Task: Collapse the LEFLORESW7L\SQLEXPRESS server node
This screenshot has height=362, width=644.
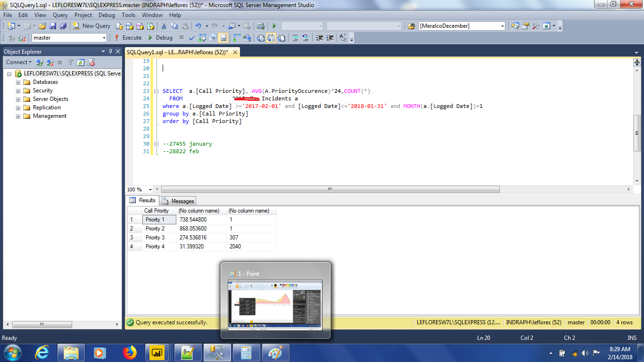Action: coord(9,74)
